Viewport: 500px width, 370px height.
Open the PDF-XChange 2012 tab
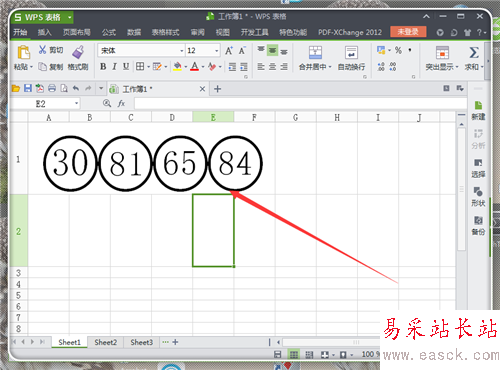coord(350,32)
